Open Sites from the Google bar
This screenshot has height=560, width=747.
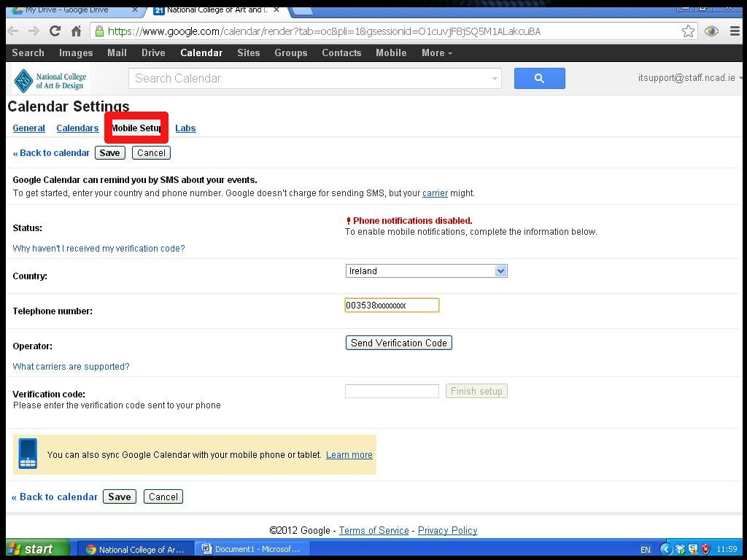[249, 52]
